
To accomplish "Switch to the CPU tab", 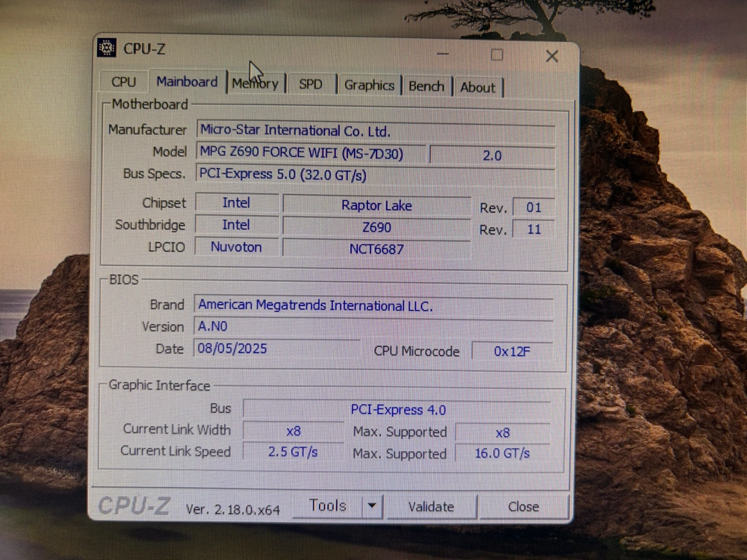I will (x=123, y=82).
